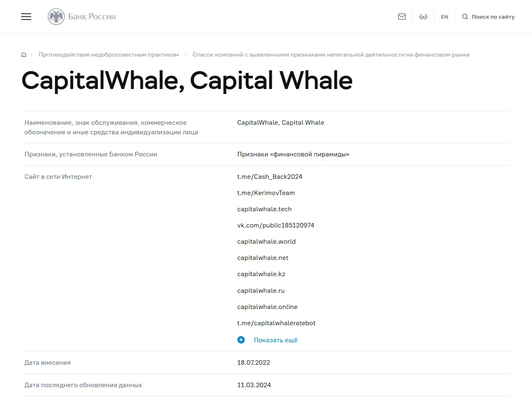Click Показать ещё to show more sites
532x408 pixels.
click(x=276, y=340)
